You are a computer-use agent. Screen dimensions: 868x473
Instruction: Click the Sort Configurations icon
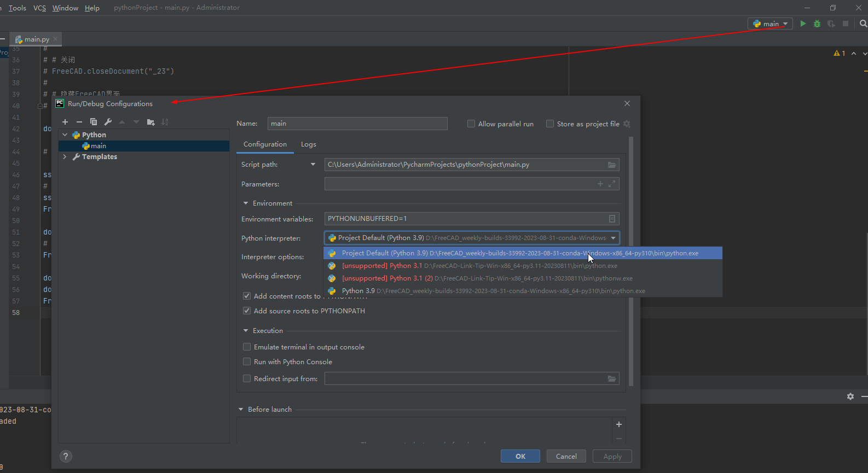165,122
